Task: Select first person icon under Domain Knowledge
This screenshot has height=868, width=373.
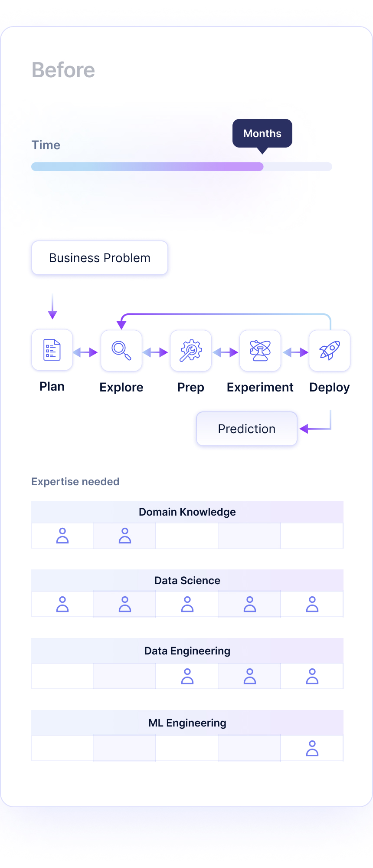Action: pyautogui.click(x=62, y=536)
